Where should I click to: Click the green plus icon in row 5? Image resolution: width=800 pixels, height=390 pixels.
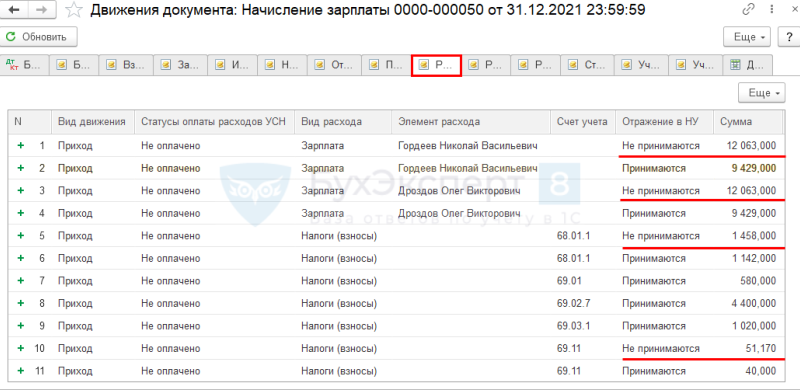point(21,236)
